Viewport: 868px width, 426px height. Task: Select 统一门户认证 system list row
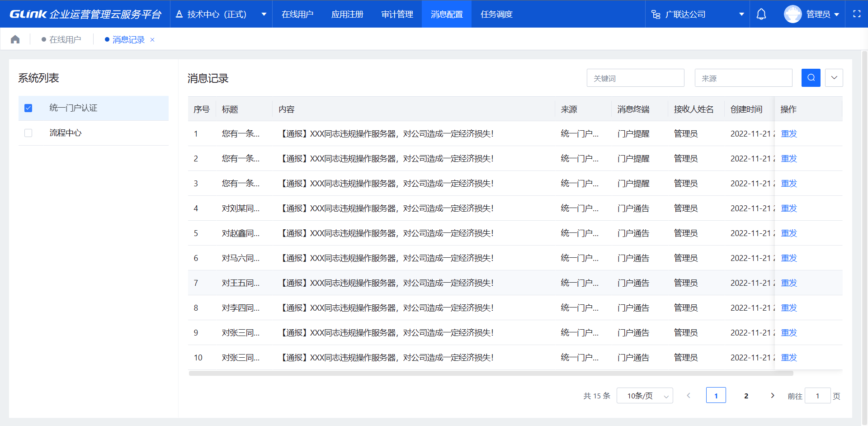pyautogui.click(x=94, y=108)
